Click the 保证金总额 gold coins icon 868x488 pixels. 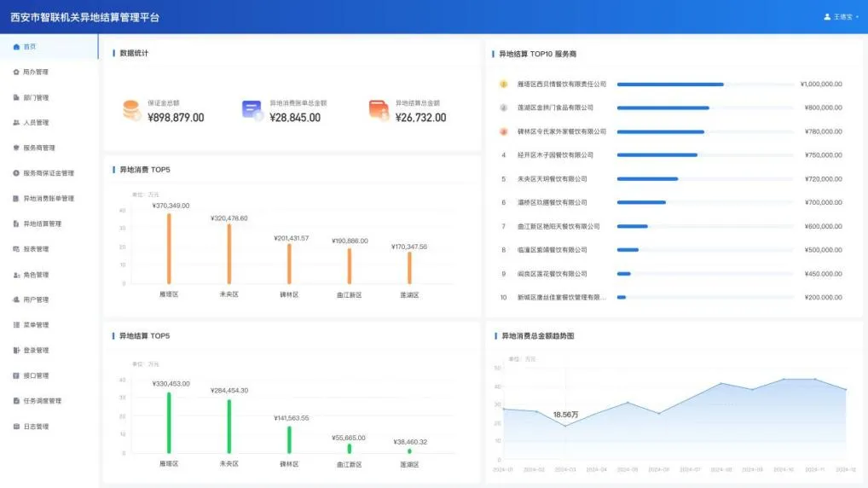pyautogui.click(x=131, y=110)
